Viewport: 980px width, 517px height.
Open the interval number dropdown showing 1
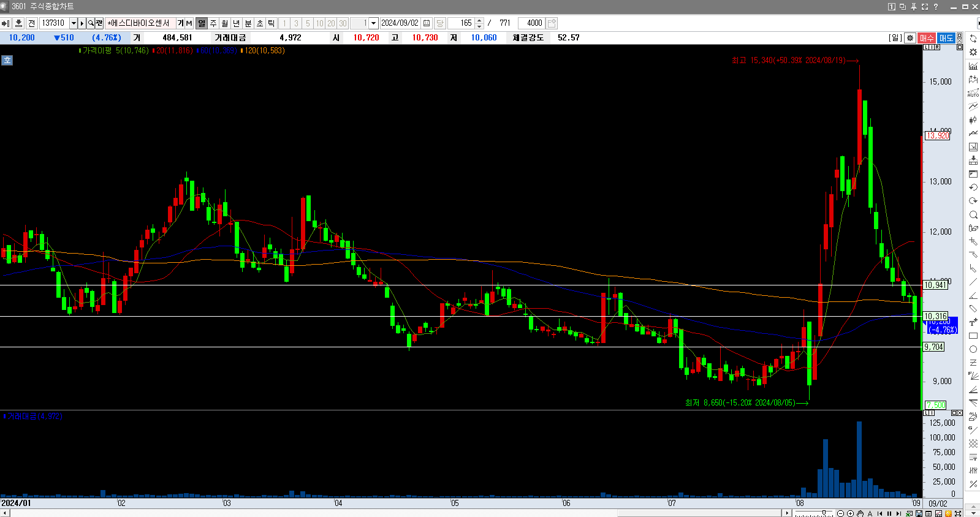coord(373,23)
